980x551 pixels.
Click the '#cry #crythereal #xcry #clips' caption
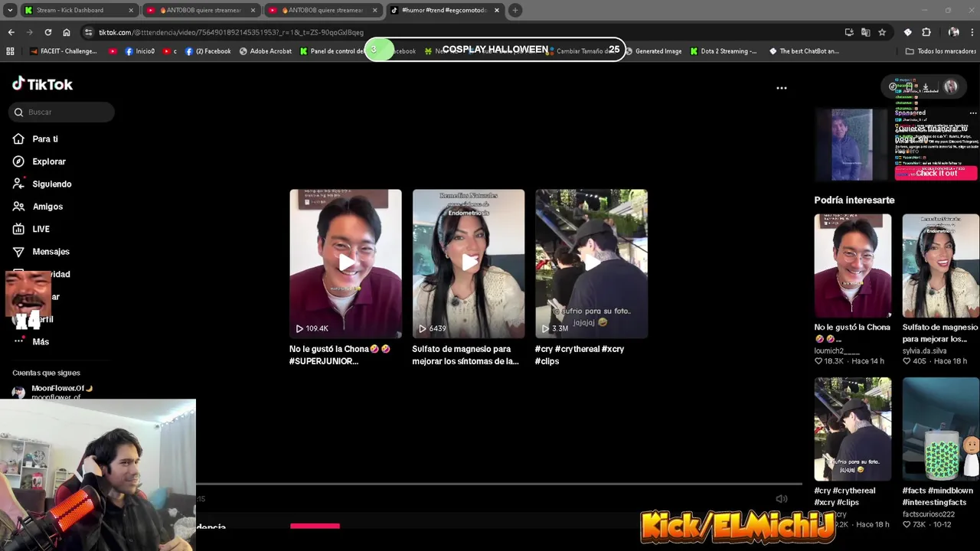(x=580, y=355)
